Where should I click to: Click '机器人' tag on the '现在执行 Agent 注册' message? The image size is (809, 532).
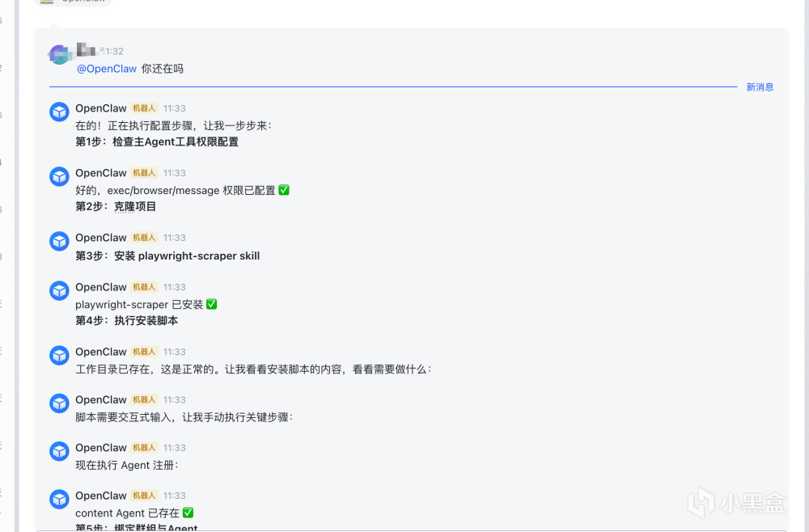point(144,447)
